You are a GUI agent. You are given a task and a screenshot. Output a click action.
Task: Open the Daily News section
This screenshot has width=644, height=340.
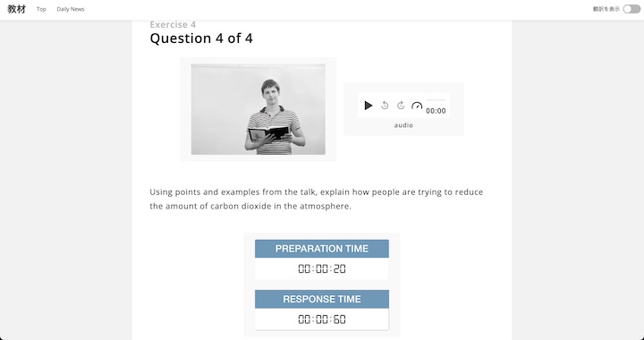pyautogui.click(x=71, y=9)
